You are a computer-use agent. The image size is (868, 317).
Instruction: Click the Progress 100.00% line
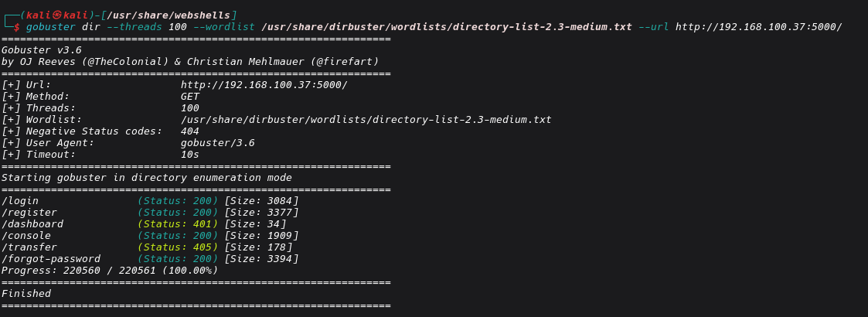click(110, 271)
